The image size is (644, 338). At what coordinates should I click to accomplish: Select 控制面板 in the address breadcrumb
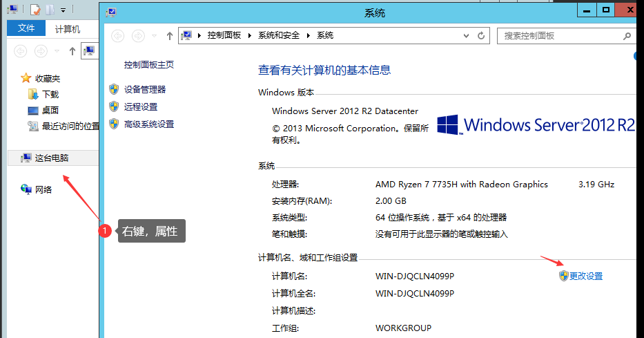coord(224,35)
